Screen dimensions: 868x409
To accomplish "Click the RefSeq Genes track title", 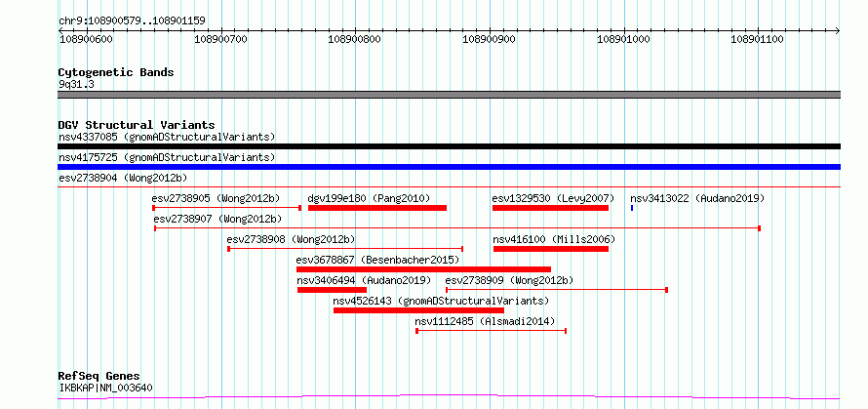I will pyautogui.click(x=99, y=377).
